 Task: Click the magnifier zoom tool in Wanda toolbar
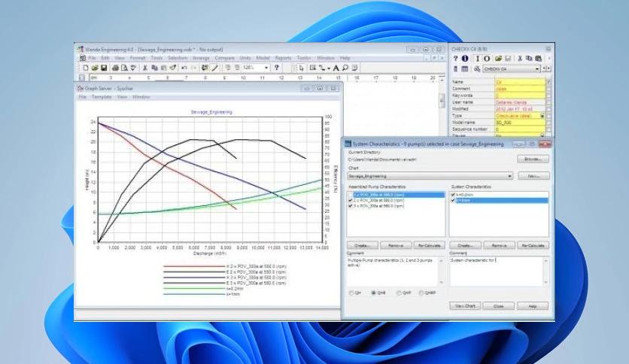click(345, 68)
